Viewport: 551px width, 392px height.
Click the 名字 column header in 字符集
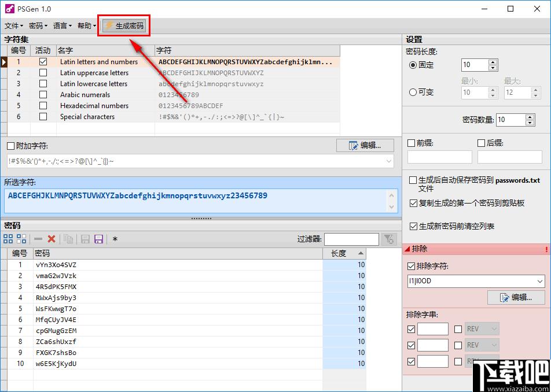point(105,50)
